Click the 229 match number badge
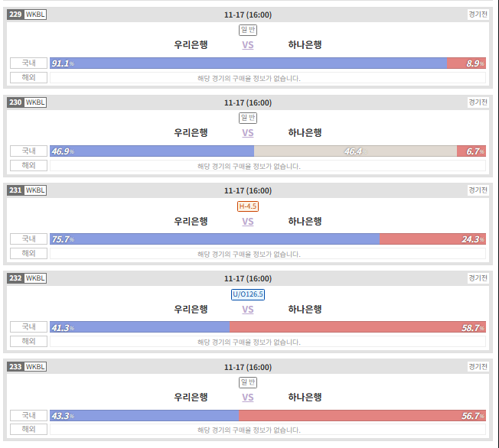499x448 pixels. point(15,15)
